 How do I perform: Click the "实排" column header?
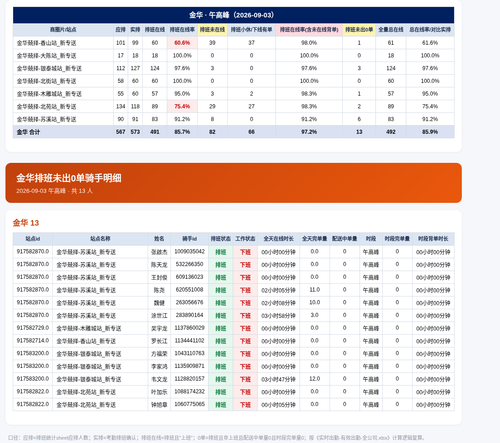click(135, 30)
